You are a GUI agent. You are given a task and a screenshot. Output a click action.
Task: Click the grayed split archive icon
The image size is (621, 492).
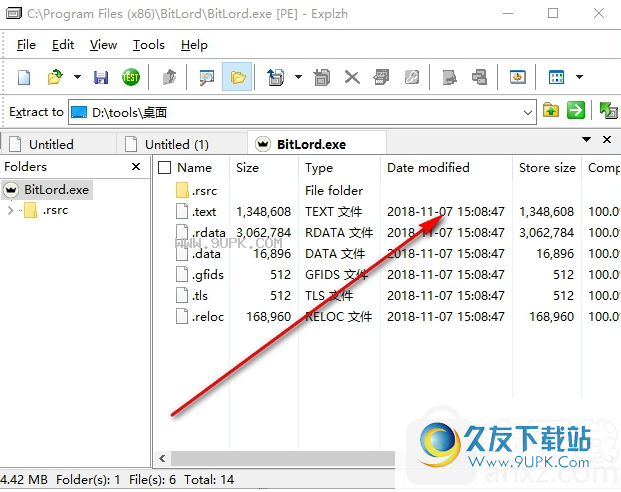479,77
